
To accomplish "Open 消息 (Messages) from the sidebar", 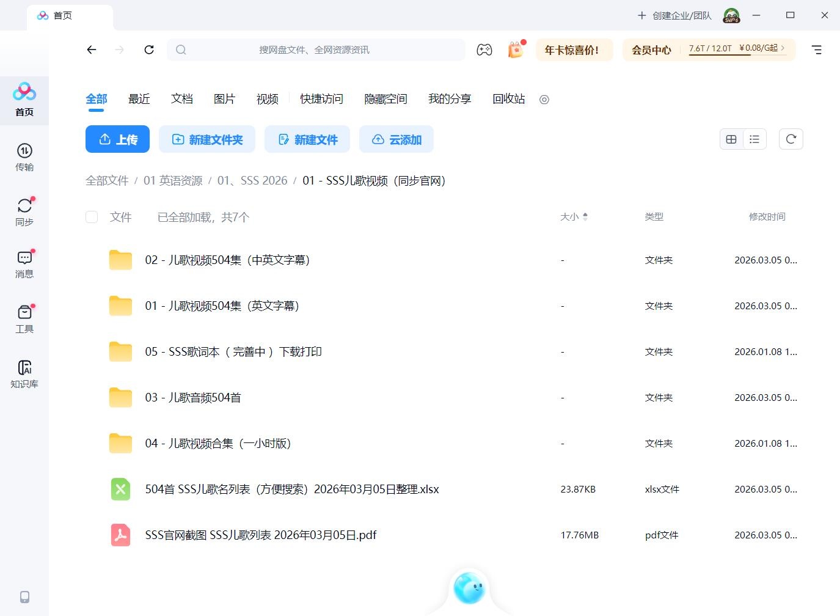I will tap(24, 264).
